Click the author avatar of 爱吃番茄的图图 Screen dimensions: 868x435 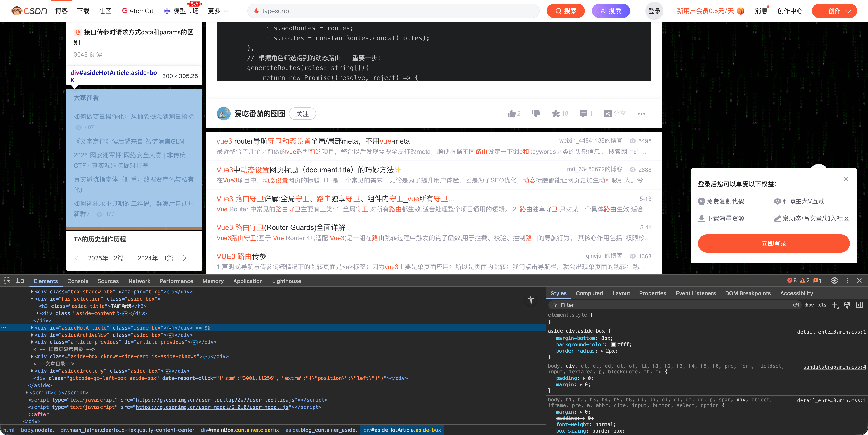pos(223,113)
